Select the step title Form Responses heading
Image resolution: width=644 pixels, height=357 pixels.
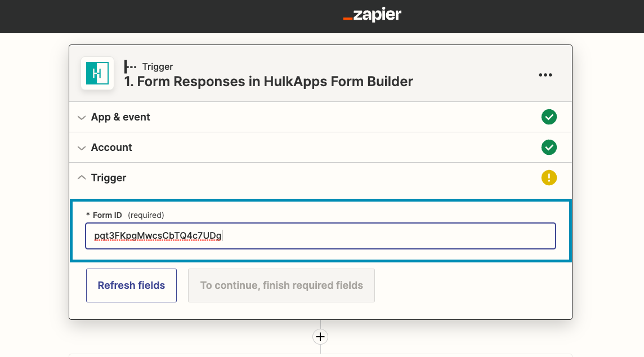[269, 81]
